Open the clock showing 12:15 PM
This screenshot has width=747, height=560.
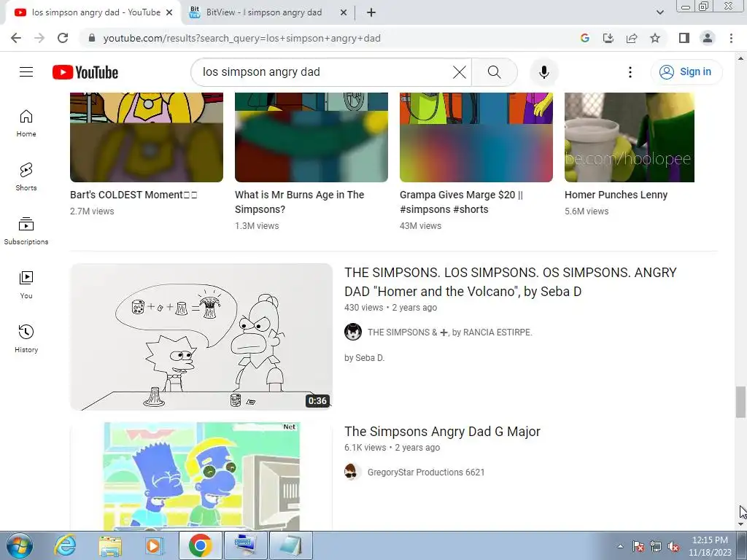pyautogui.click(x=710, y=546)
